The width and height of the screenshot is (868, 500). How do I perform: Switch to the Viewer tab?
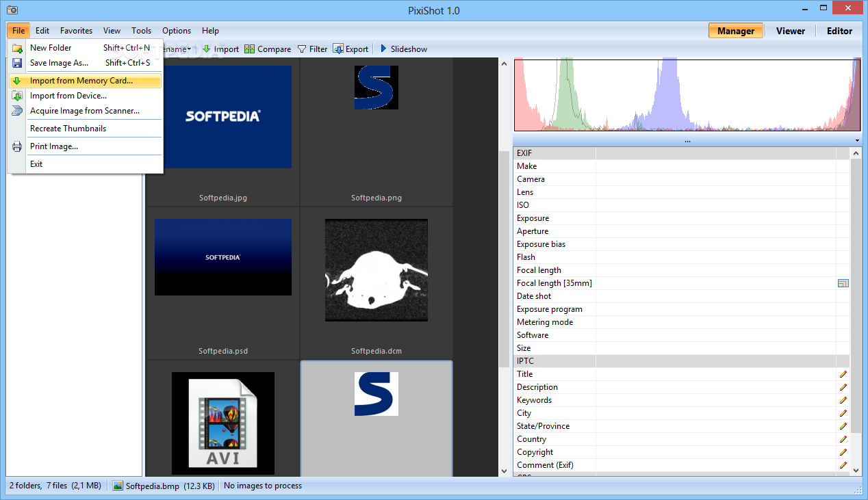pyautogui.click(x=791, y=31)
